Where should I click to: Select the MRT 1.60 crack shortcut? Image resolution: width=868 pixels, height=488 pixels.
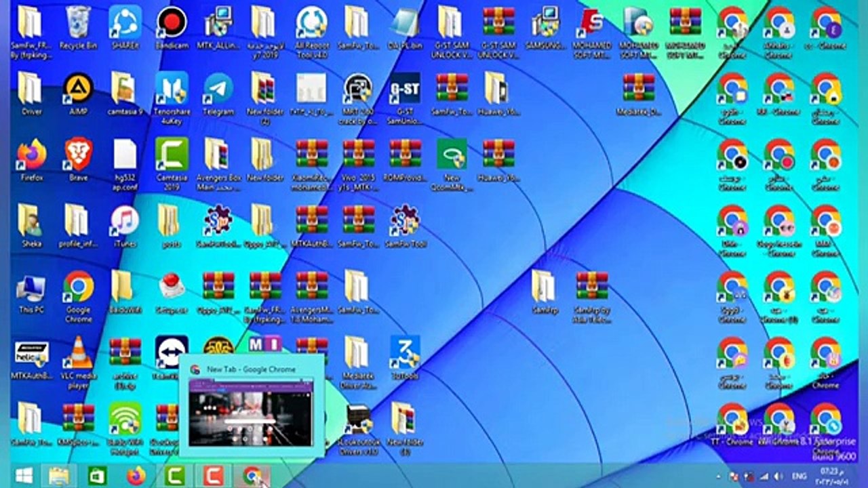click(358, 98)
